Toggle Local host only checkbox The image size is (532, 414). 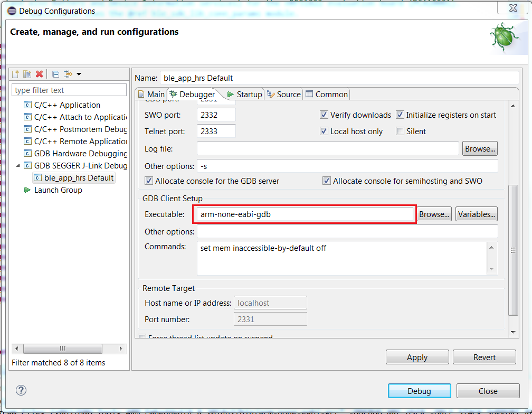pos(324,131)
